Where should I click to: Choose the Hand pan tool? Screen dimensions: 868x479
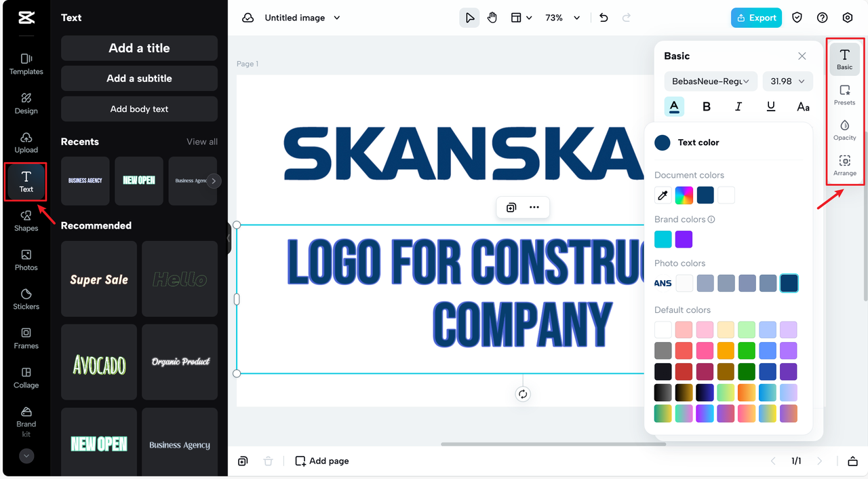[492, 18]
